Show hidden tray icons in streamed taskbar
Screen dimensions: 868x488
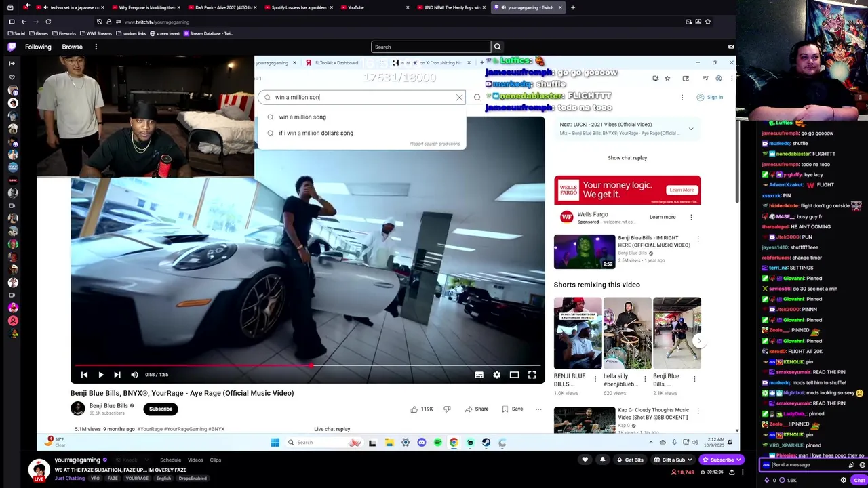[650, 443]
